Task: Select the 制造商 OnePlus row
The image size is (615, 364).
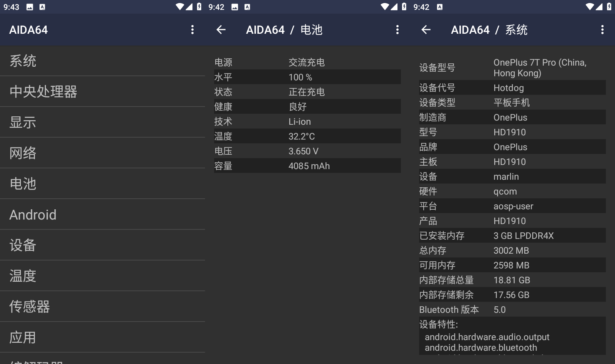Action: pyautogui.click(x=512, y=117)
